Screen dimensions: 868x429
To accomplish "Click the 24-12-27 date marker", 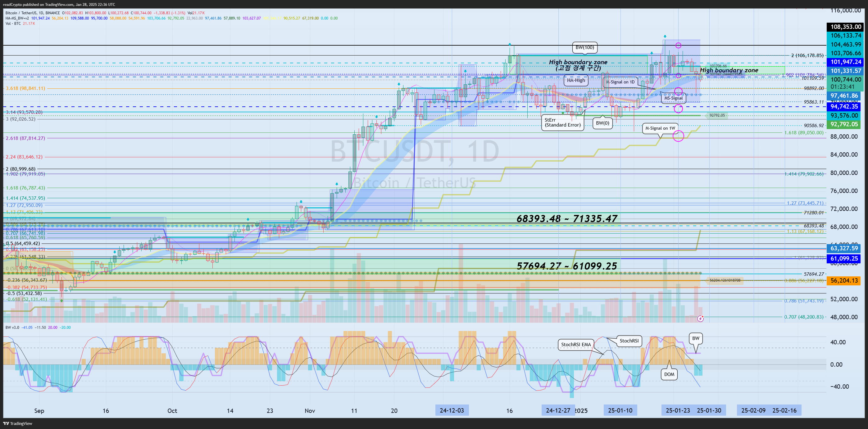I will tap(558, 410).
